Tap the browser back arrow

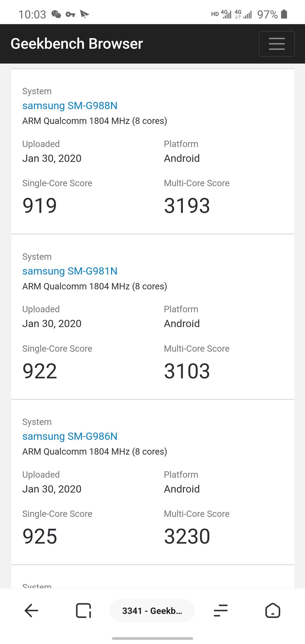[x=31, y=611]
